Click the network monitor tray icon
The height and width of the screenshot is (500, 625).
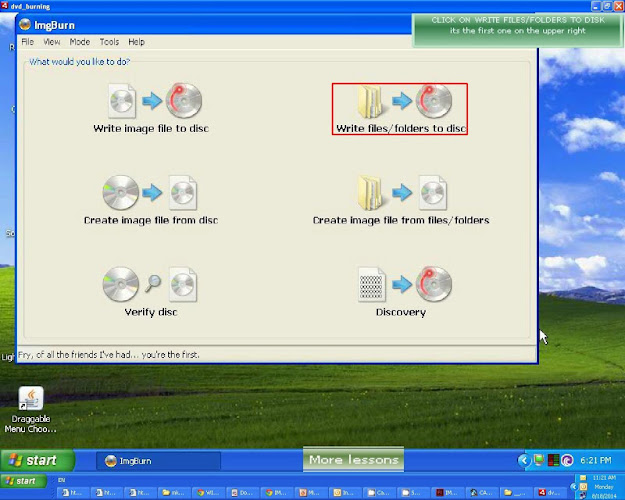click(539, 460)
